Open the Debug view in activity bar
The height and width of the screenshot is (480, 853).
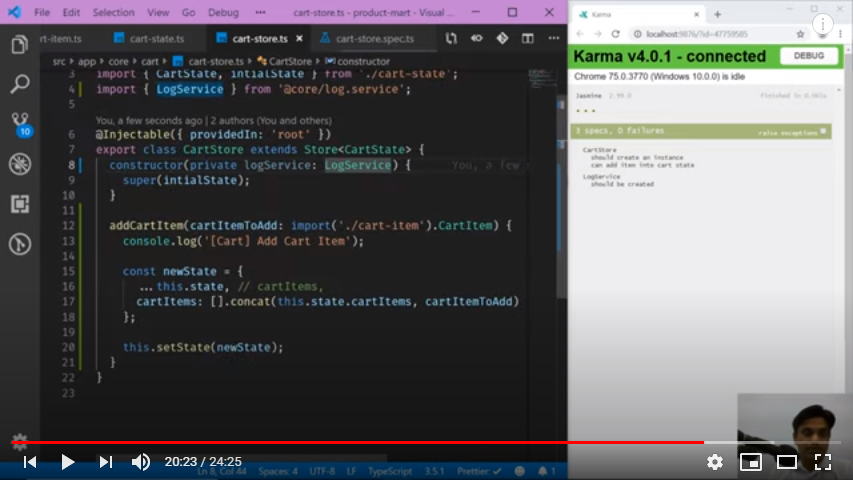[x=19, y=164]
